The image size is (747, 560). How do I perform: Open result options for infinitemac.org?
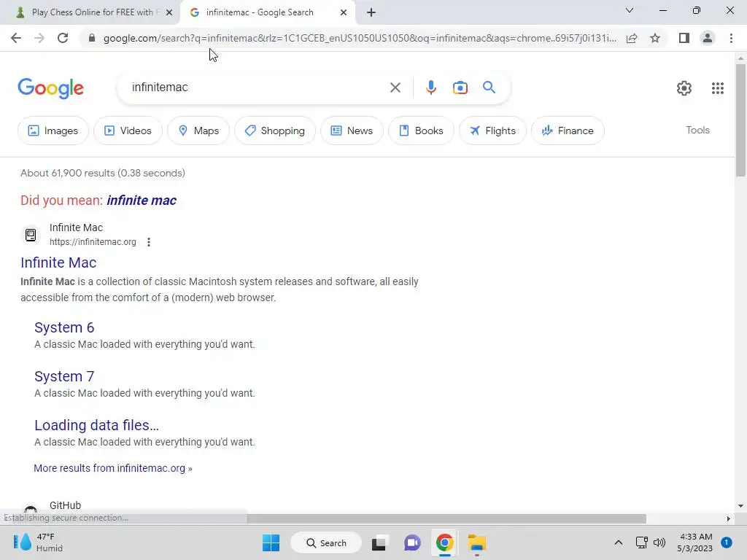tap(149, 242)
